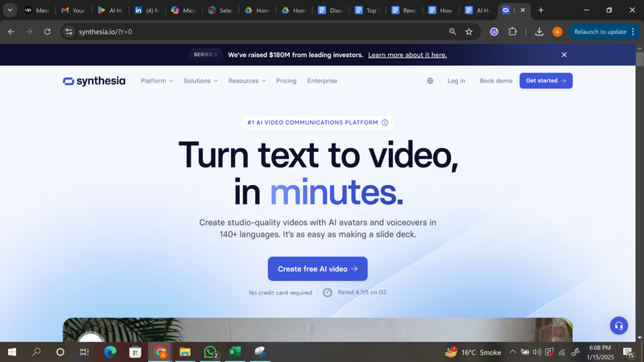This screenshot has height=362, width=644.
Task: Go back to previous page
Action: coord(11,31)
